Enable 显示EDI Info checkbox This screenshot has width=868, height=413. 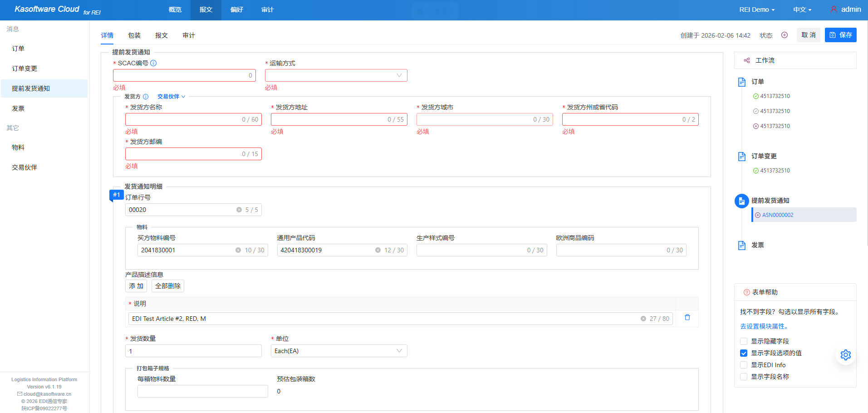pyautogui.click(x=744, y=365)
